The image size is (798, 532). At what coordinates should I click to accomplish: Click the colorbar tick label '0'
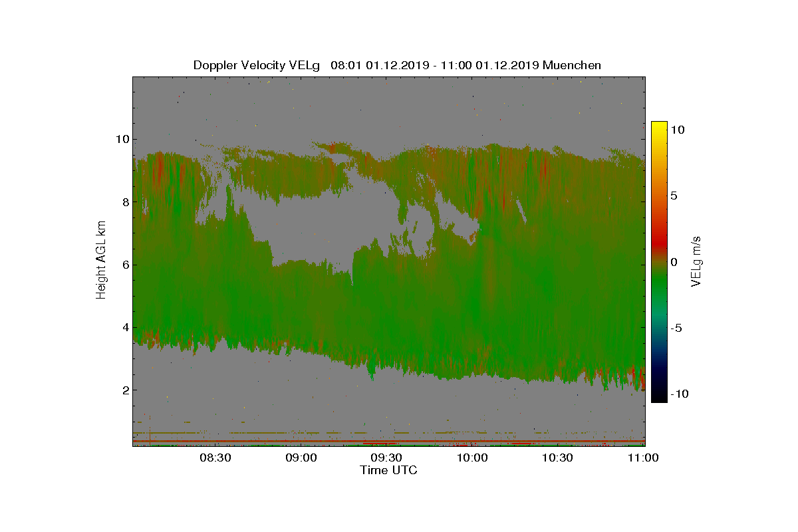[673, 262]
